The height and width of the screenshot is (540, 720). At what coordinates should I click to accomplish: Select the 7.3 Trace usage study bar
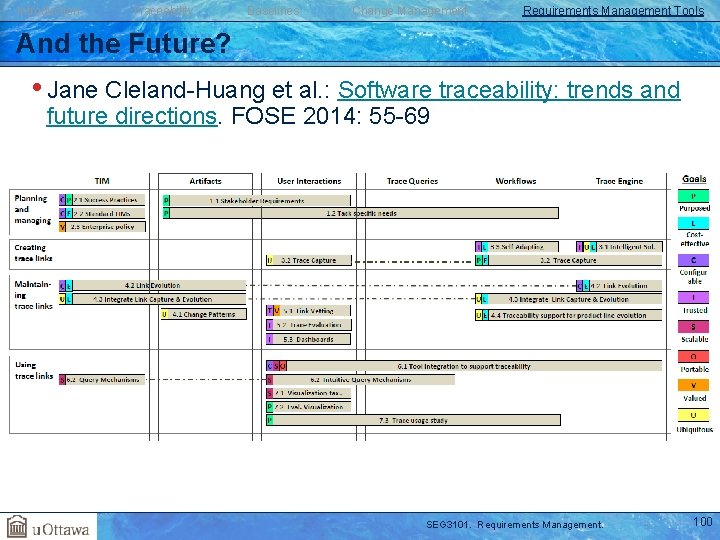(413, 420)
